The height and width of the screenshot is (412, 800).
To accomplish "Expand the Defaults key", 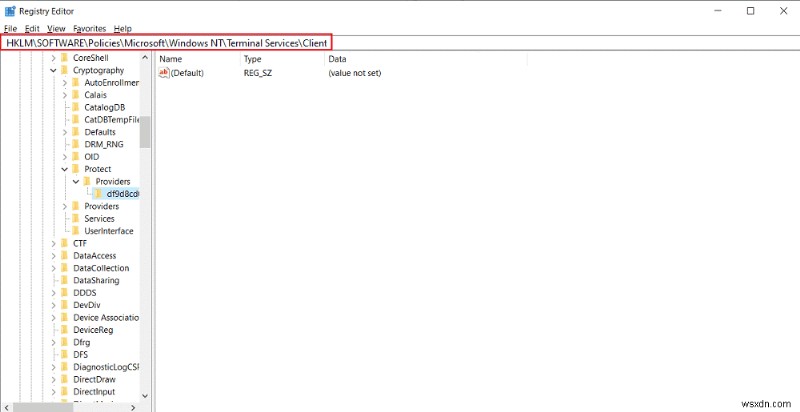I will click(65, 132).
